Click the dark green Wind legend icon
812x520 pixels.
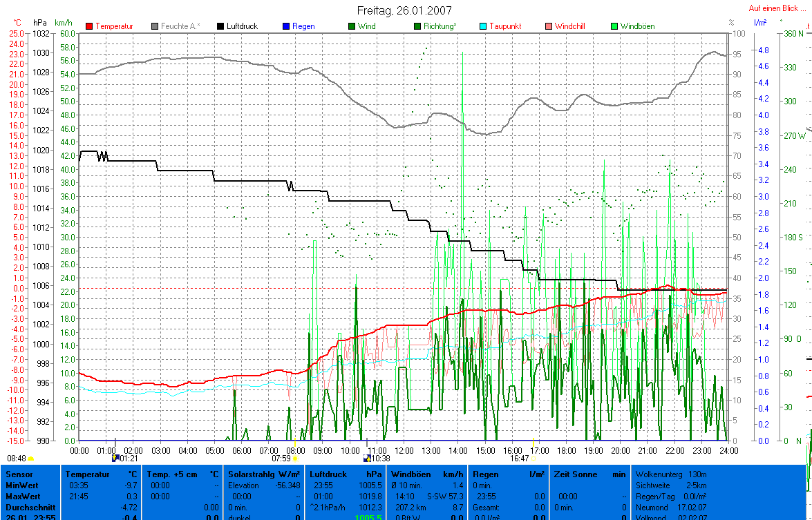[x=352, y=26]
